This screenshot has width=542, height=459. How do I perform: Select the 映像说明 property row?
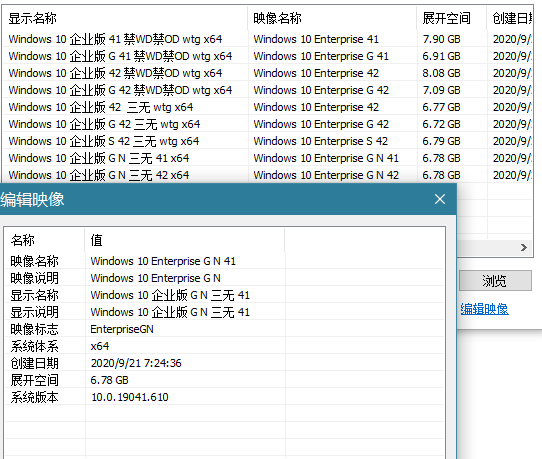coord(225,278)
